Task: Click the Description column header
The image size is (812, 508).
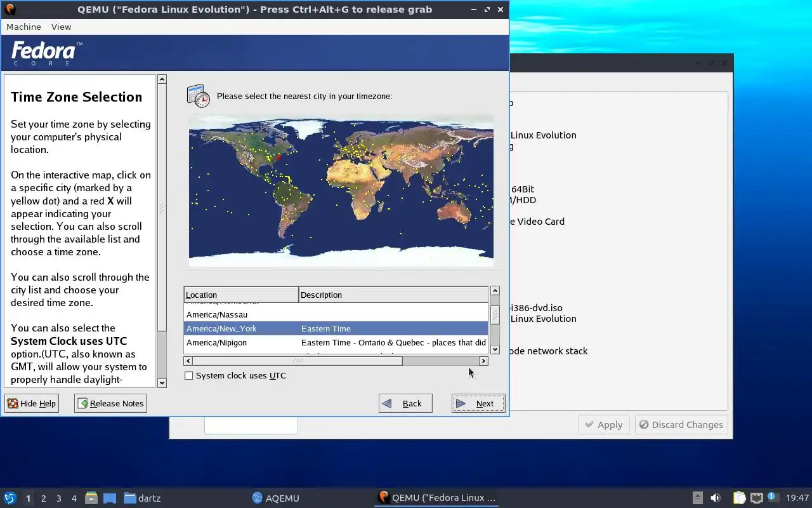Action: [393, 295]
